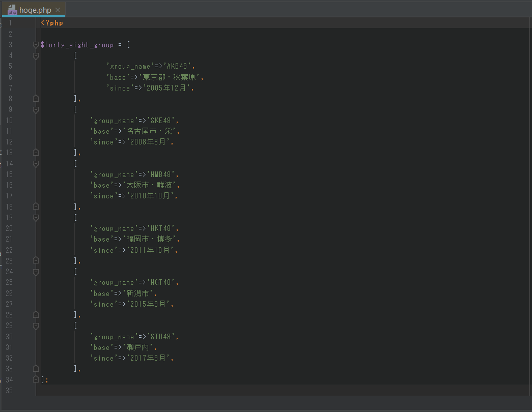Click the '2008年8月' string

pyautogui.click(x=148, y=142)
